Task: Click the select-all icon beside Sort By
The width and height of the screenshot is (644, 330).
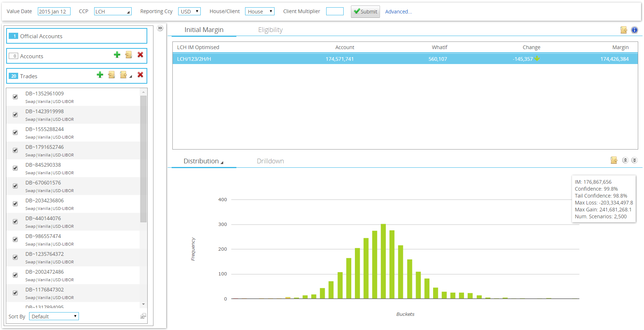Action: pyautogui.click(x=143, y=316)
